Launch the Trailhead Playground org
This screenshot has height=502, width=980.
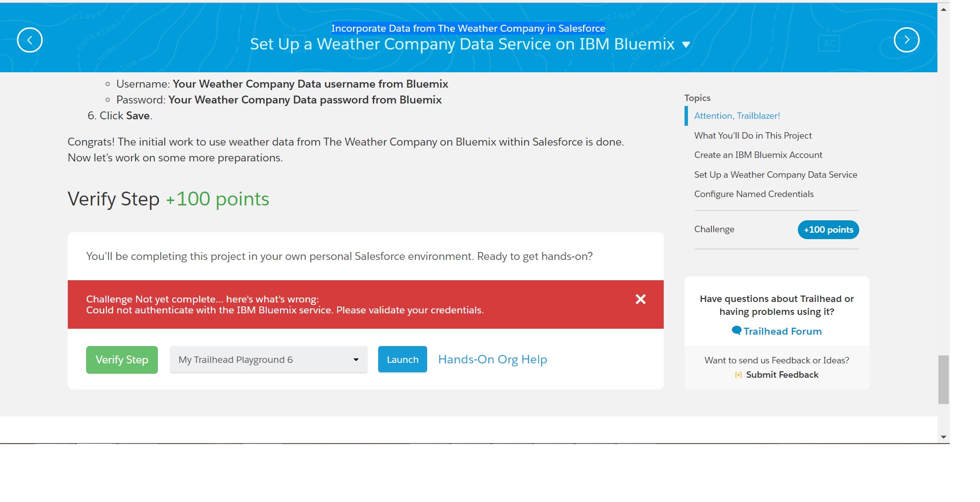point(402,359)
